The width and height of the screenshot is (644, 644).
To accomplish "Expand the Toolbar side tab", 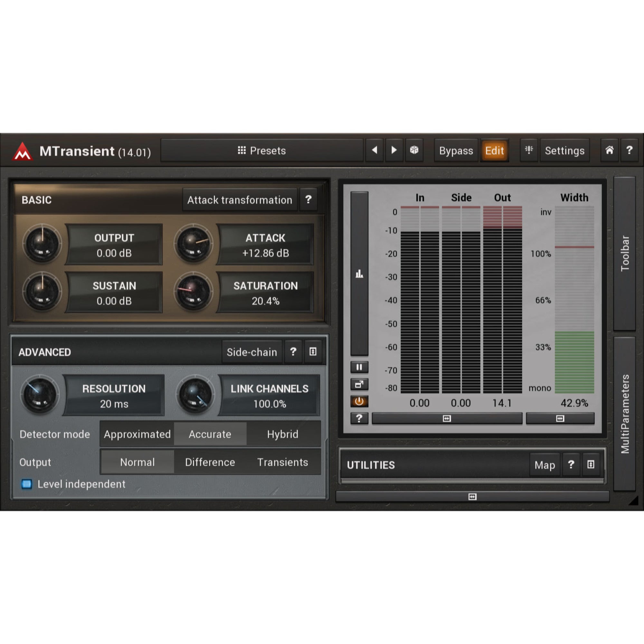I will (625, 254).
